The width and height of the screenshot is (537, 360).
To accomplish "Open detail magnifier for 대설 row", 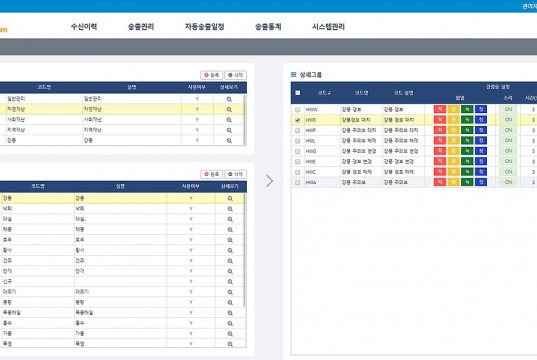I will tap(230, 219).
